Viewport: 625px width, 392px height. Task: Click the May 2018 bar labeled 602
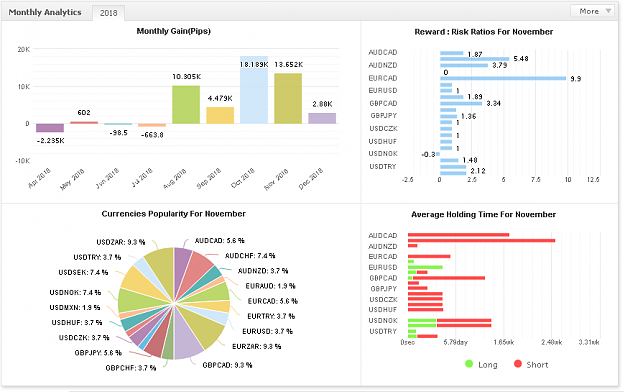tap(84, 122)
